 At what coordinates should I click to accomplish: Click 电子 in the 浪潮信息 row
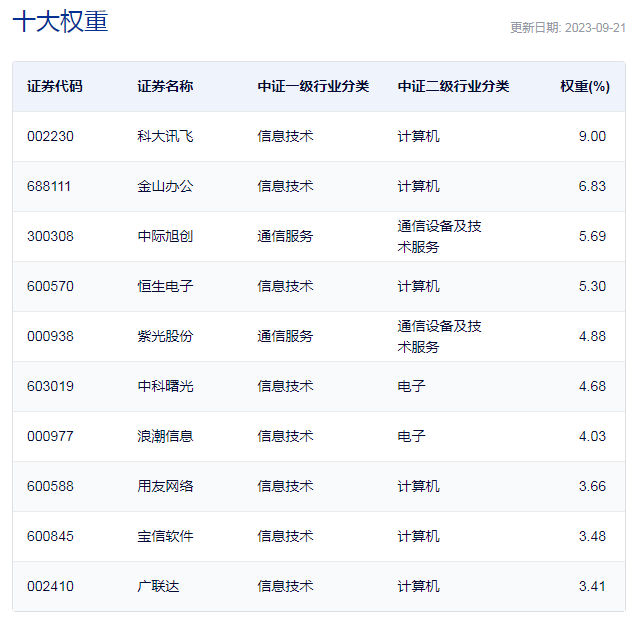click(411, 436)
